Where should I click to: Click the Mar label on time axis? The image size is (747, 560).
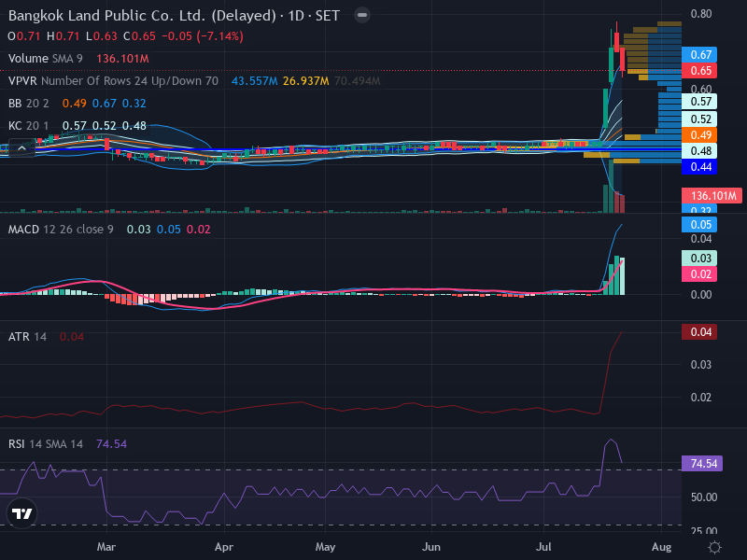pyautogui.click(x=106, y=547)
